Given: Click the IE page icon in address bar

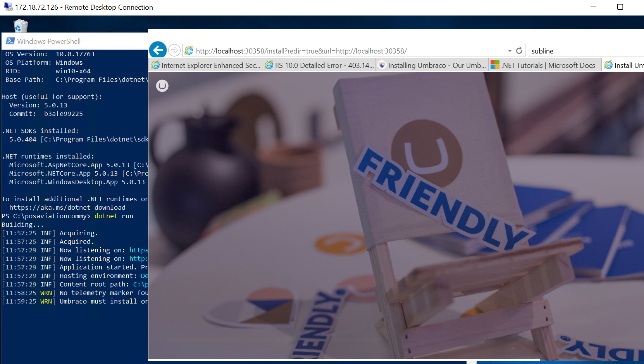Looking at the screenshot, I should [x=189, y=51].
